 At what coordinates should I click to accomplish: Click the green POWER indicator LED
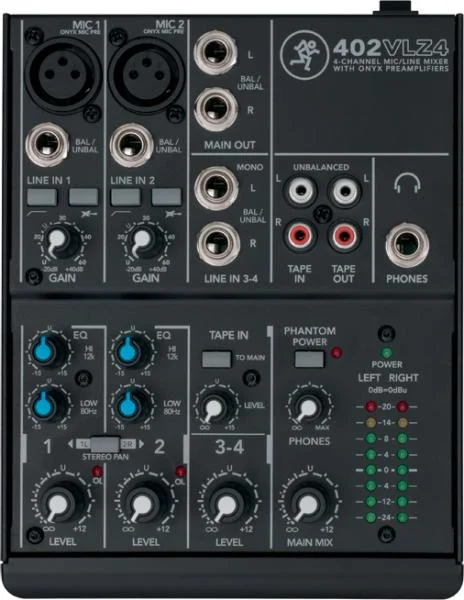(x=387, y=352)
